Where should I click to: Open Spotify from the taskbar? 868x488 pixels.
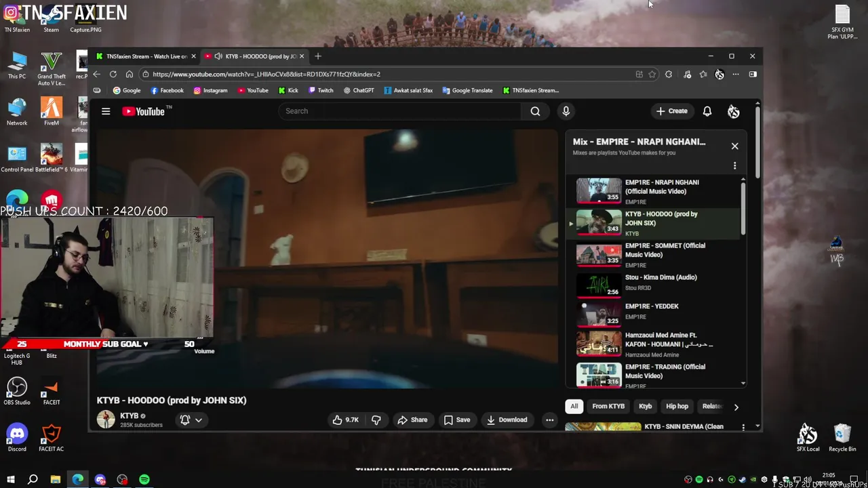coord(144,480)
